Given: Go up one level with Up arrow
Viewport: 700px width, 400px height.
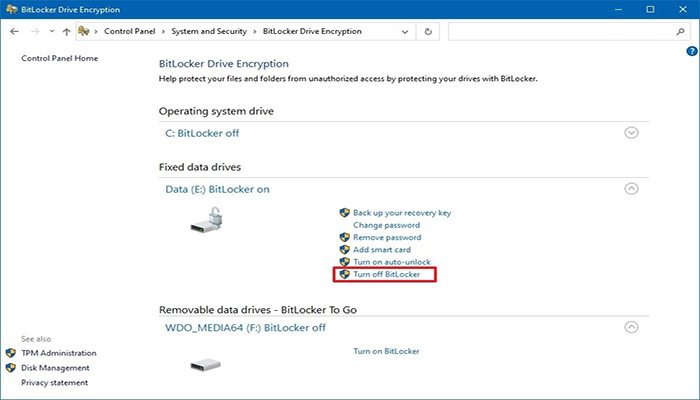Looking at the screenshot, I should point(66,32).
